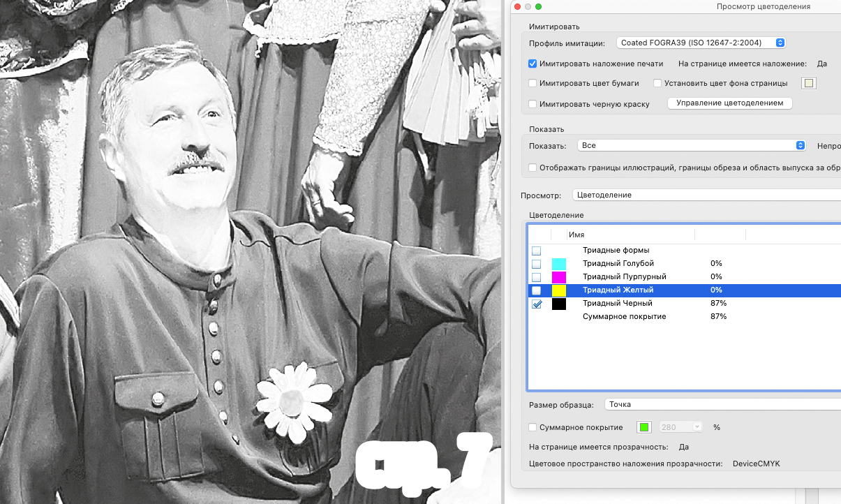Close the Просмотр цветоделения window

517,6
